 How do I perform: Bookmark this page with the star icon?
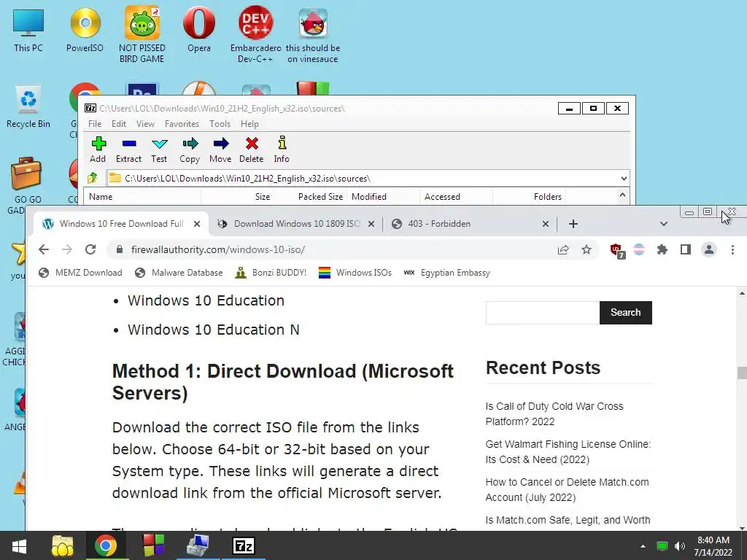tap(587, 249)
